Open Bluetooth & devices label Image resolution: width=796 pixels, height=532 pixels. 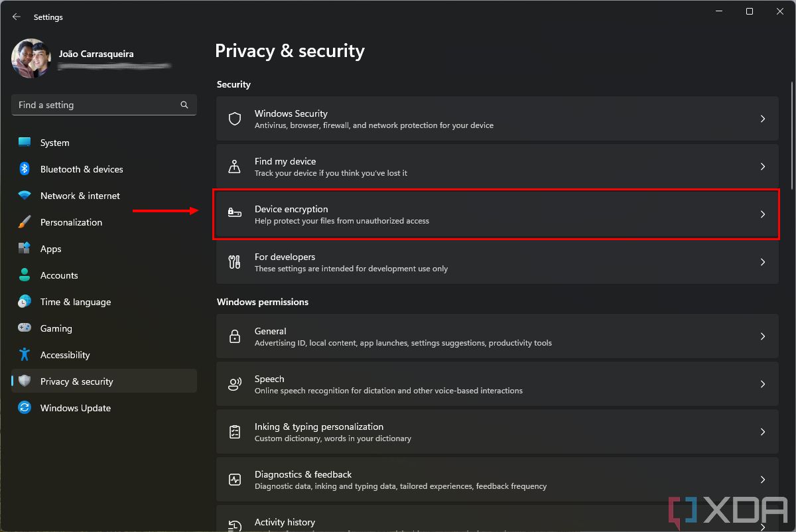pos(82,169)
